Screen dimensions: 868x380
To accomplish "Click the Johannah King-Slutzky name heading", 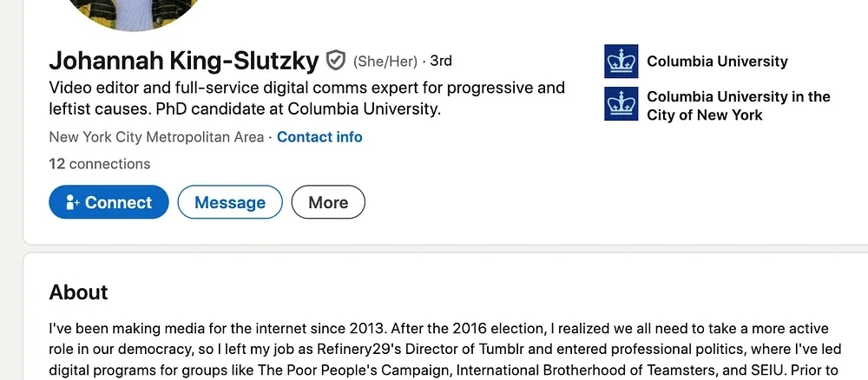I will [184, 61].
